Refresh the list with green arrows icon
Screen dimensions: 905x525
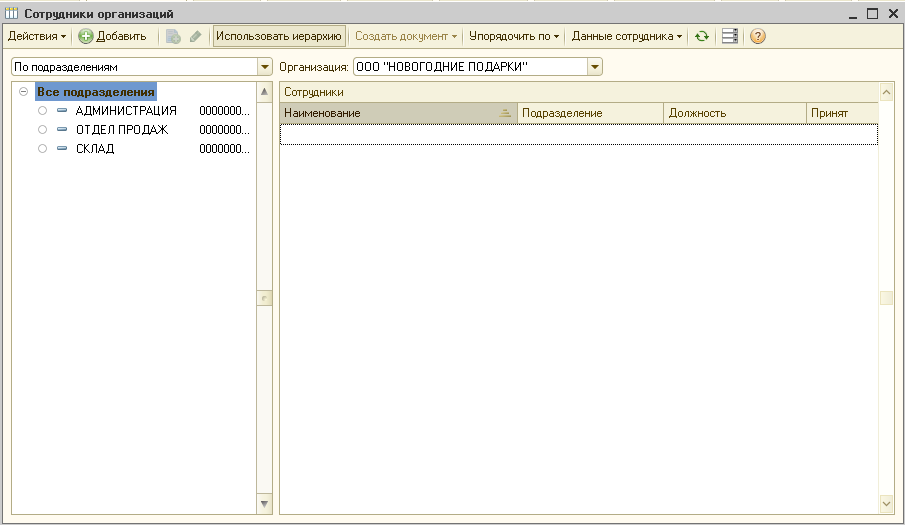(702, 36)
